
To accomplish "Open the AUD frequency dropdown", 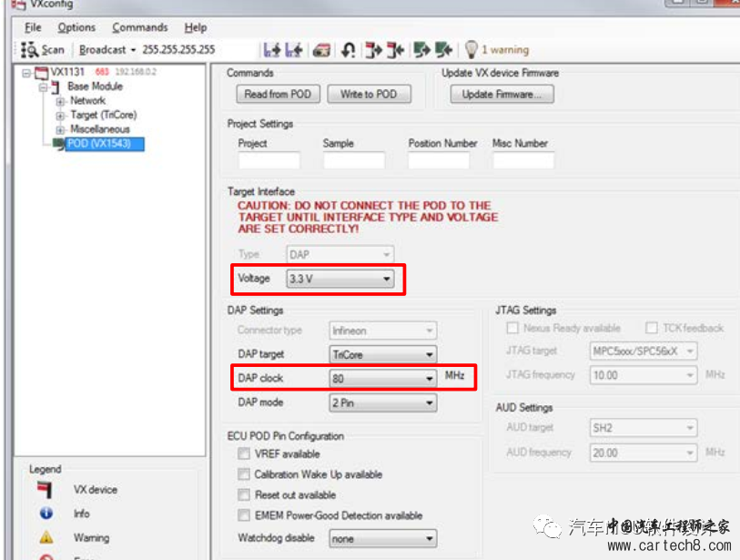I will [x=644, y=453].
